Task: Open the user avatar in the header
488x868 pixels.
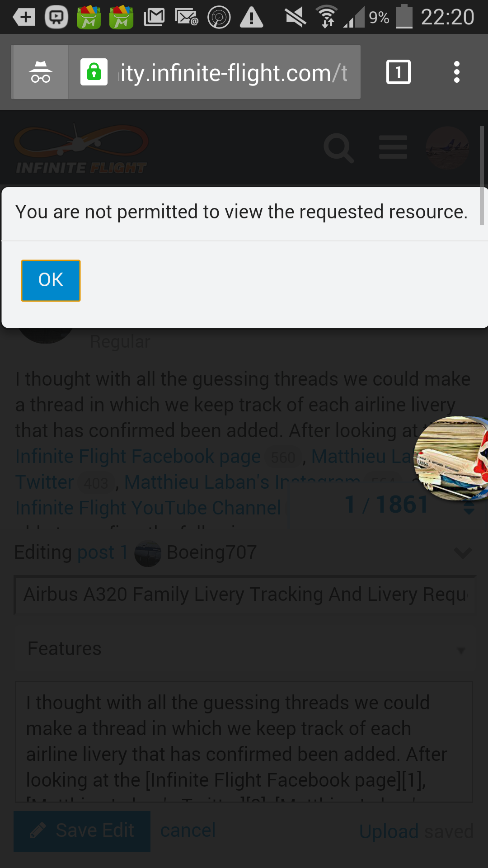Action: click(448, 148)
